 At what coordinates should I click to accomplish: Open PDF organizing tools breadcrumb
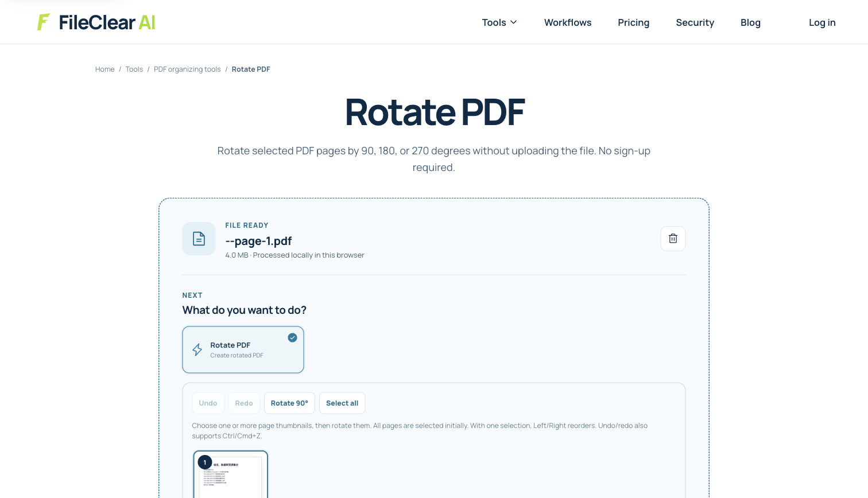[187, 69]
